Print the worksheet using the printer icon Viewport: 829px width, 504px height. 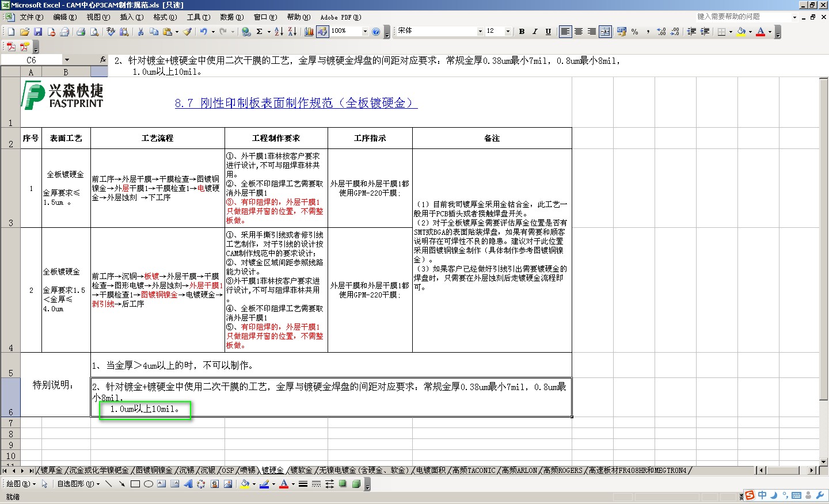pos(81,32)
